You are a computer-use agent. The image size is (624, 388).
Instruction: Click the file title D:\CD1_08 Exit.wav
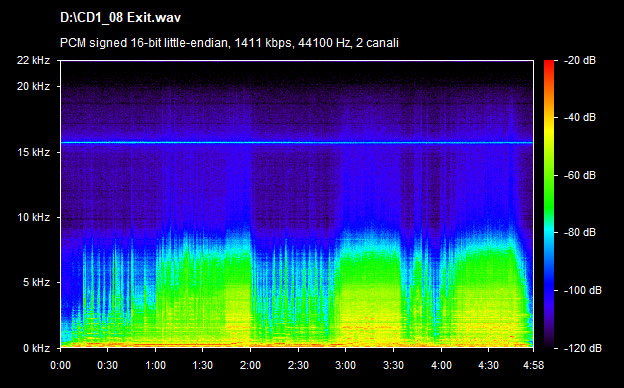point(120,18)
